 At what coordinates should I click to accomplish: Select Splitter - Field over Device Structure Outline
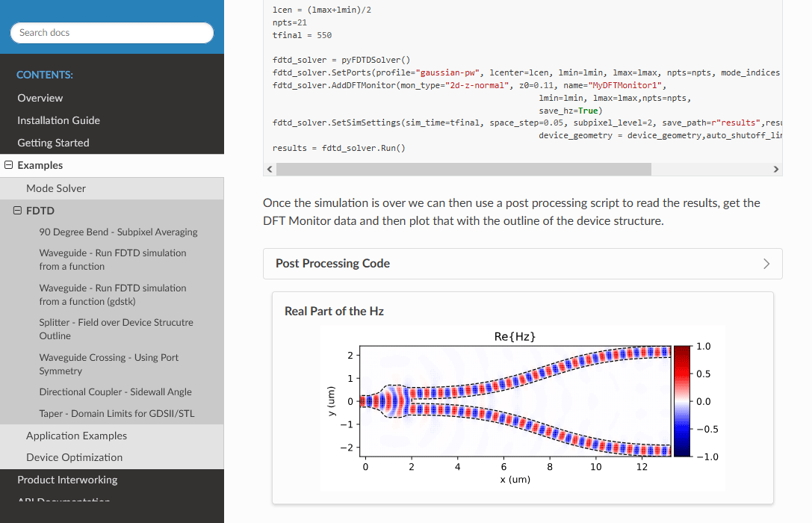[116, 329]
